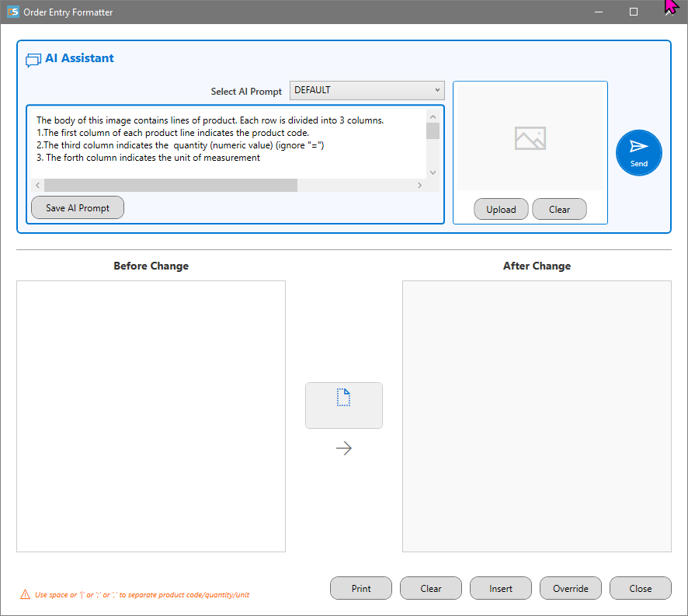Image resolution: width=688 pixels, height=616 pixels.
Task: Click the Override button
Action: (x=571, y=588)
